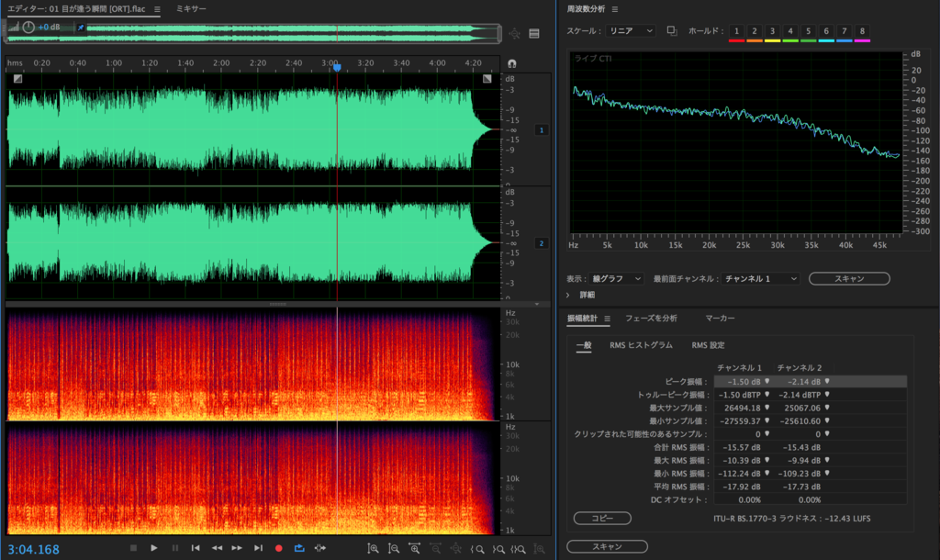
Task: Select the 一般 sub-tab
Action: click(x=584, y=345)
